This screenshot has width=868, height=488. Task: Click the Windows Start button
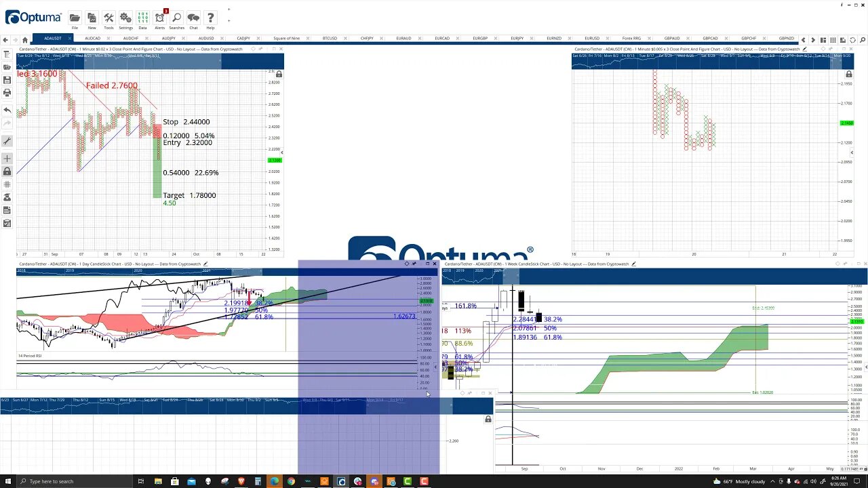point(8,481)
